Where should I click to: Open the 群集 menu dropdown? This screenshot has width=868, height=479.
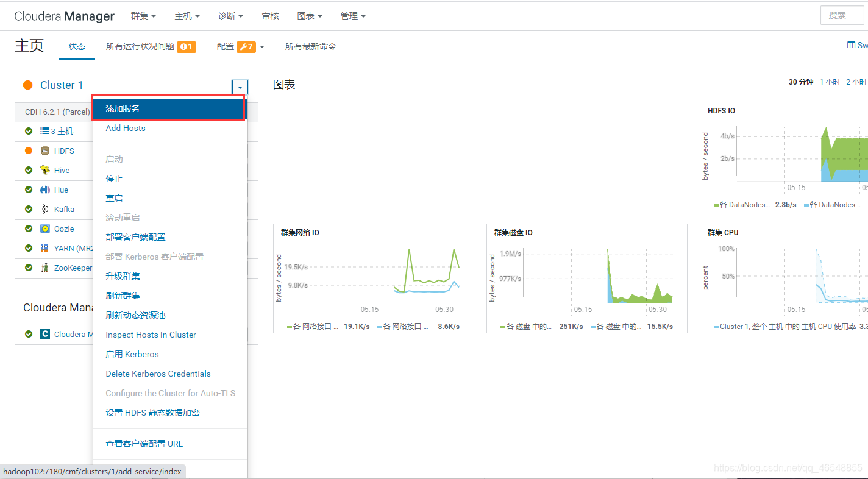[143, 16]
